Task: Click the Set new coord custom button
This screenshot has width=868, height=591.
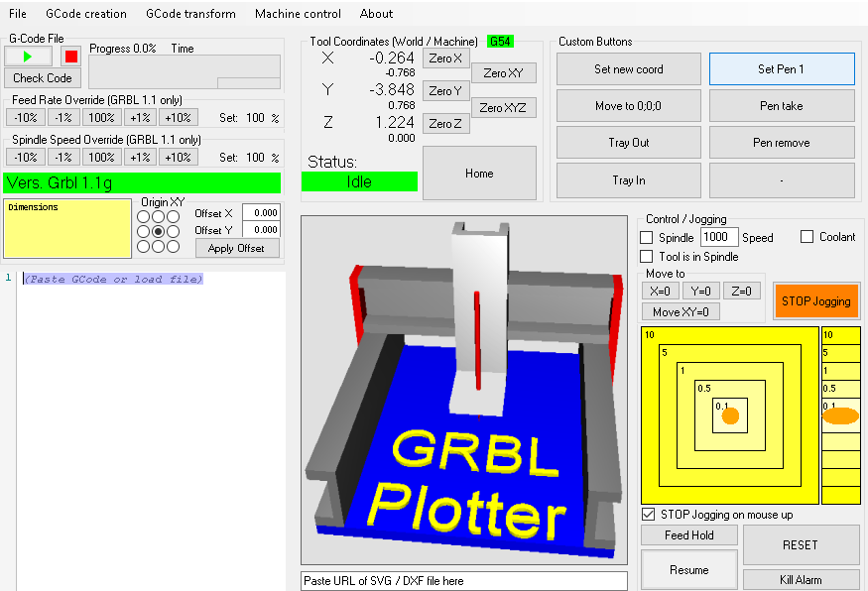Action: (629, 69)
